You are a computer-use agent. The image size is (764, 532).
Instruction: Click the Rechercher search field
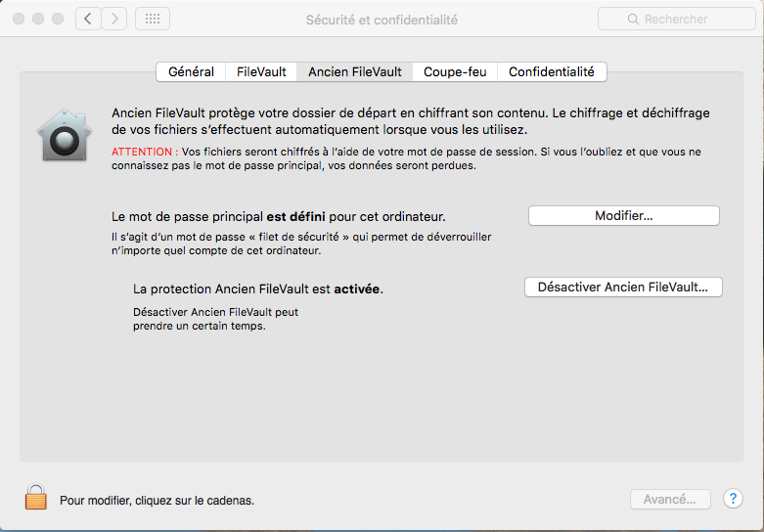pyautogui.click(x=677, y=20)
